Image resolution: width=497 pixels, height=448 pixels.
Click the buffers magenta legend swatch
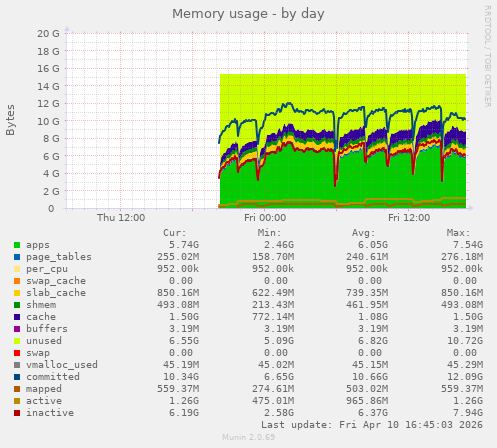coord(17,329)
